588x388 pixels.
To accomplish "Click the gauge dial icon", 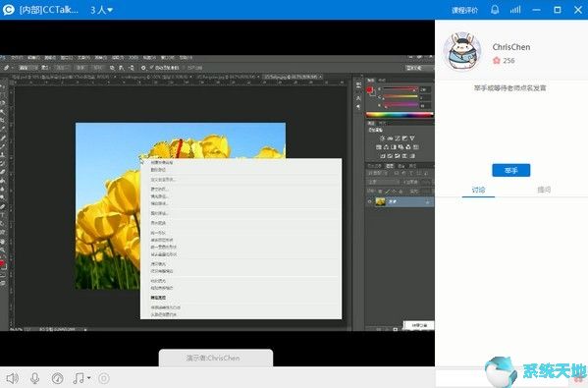I will [x=57, y=378].
